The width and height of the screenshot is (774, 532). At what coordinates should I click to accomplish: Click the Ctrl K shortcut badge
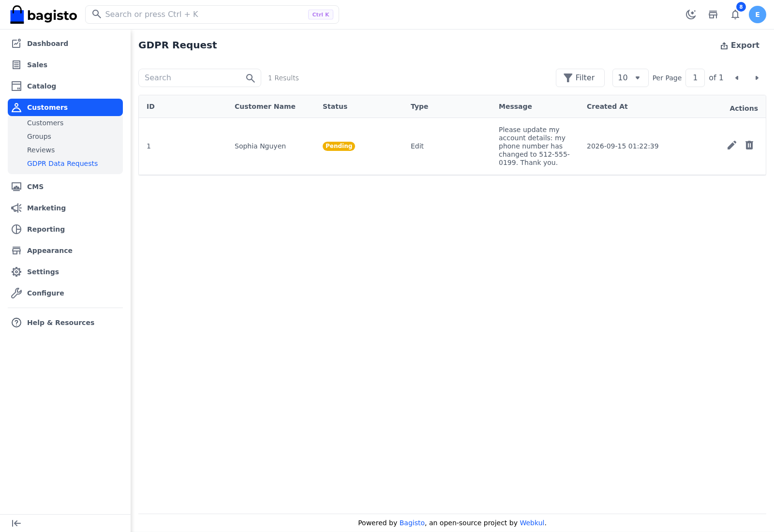[x=321, y=15]
